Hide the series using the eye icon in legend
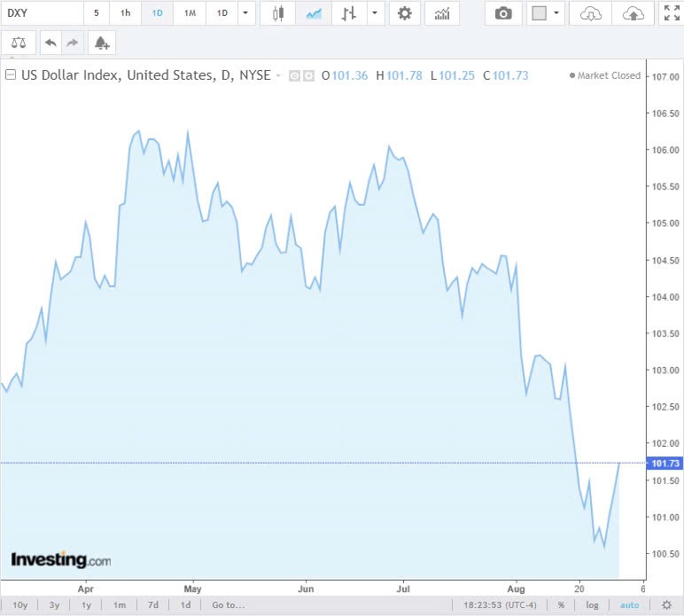The image size is (684, 616). pos(294,76)
